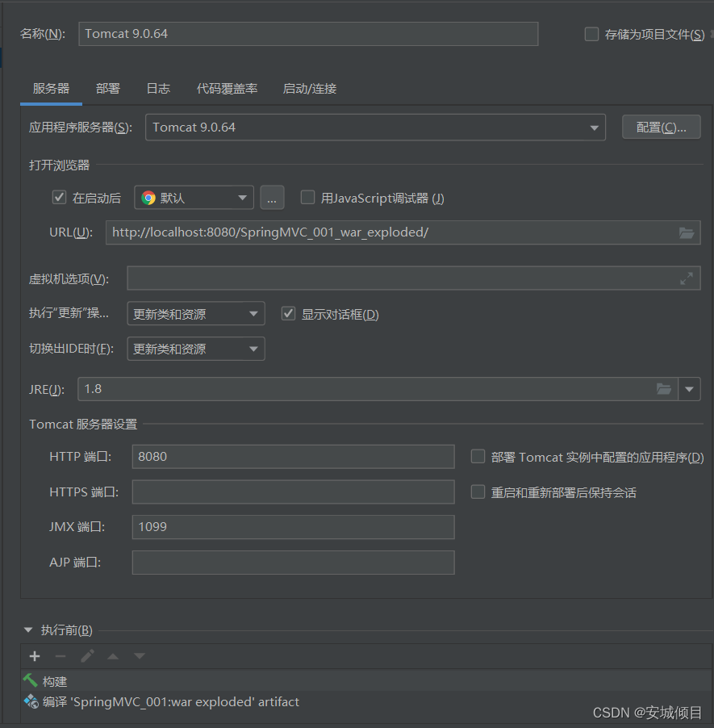Viewport: 714px width, 728px height.
Task: Click the expand icon in VM options field
Action: 686,278
